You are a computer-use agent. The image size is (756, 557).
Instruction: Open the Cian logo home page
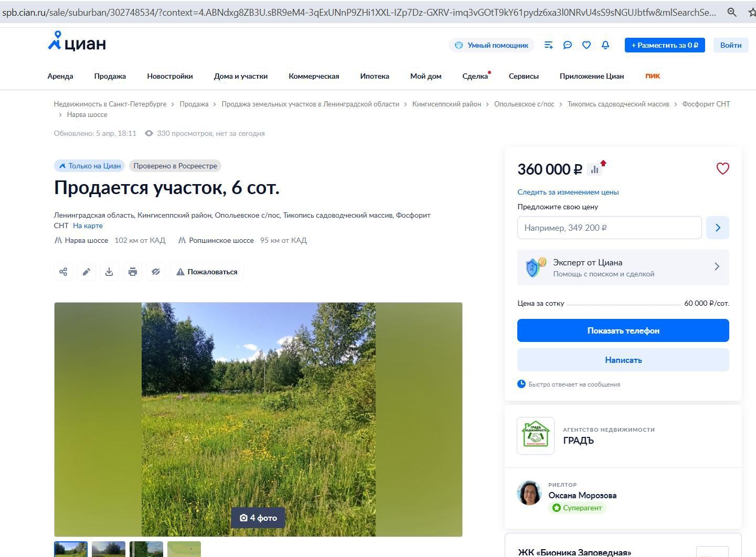[77, 41]
